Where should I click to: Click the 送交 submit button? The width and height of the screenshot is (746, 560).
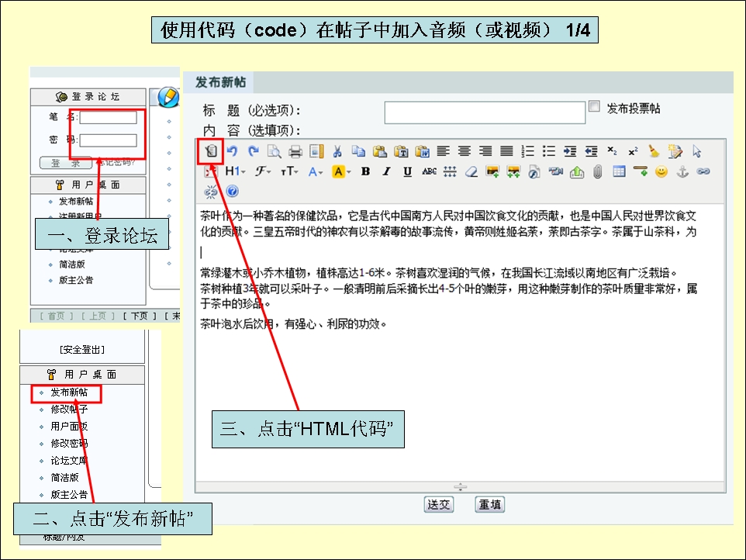pyautogui.click(x=439, y=504)
